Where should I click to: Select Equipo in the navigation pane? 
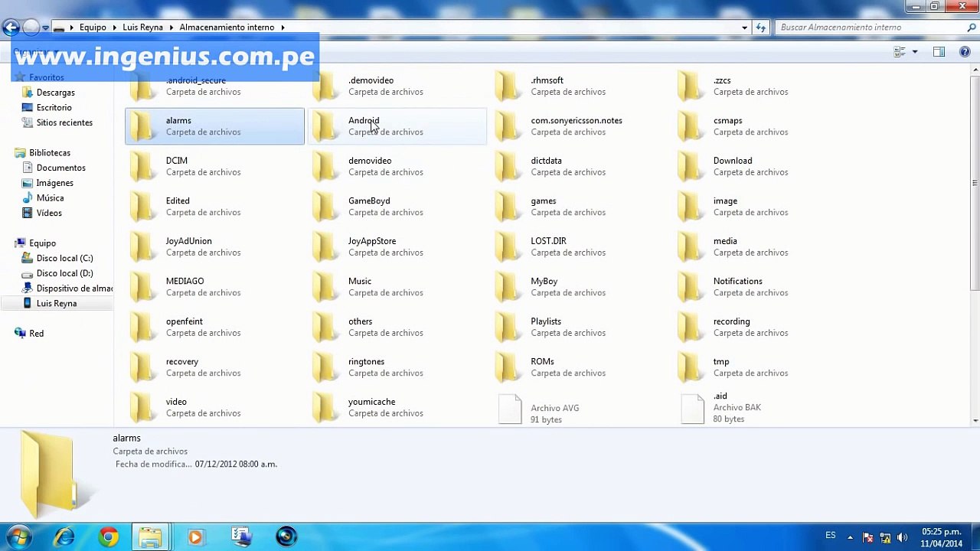42,243
